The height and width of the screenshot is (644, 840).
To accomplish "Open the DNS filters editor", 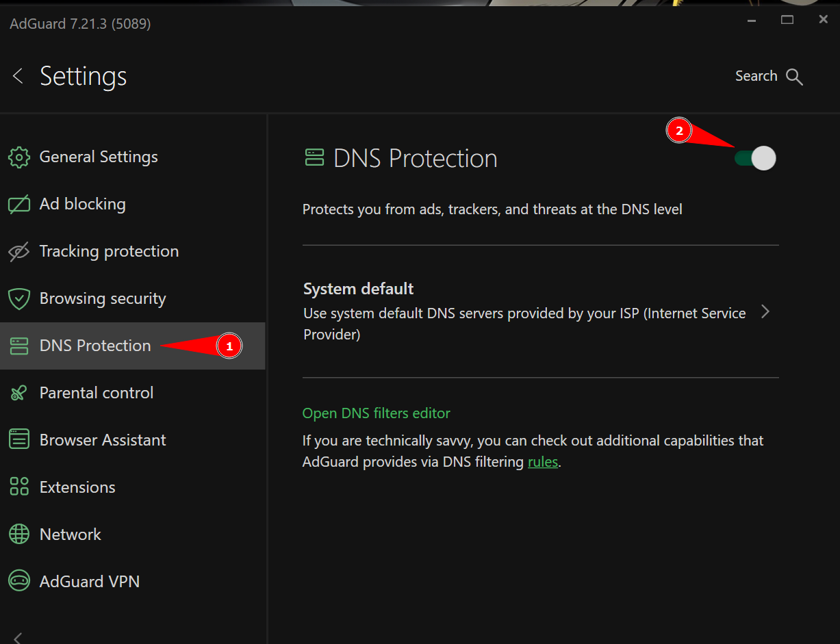I will coord(376,413).
